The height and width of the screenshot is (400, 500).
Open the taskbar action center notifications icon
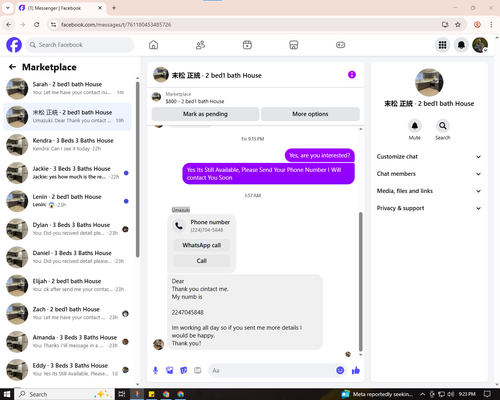coord(487,394)
